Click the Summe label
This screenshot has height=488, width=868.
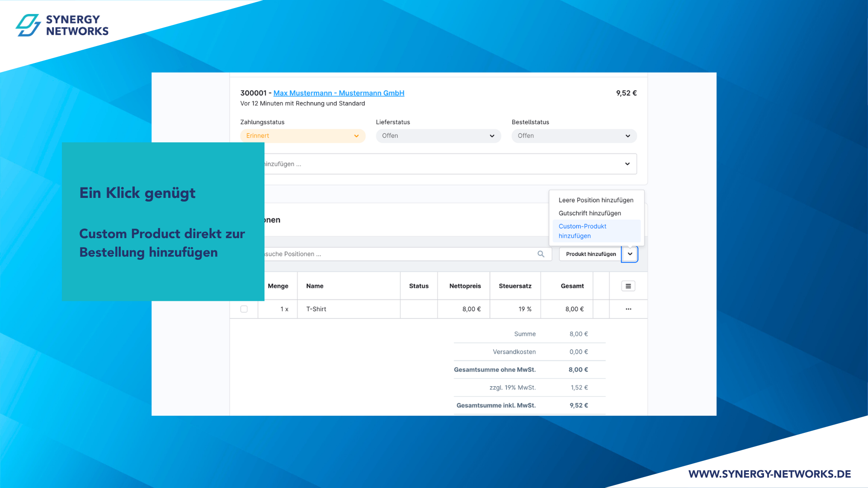tap(525, 334)
